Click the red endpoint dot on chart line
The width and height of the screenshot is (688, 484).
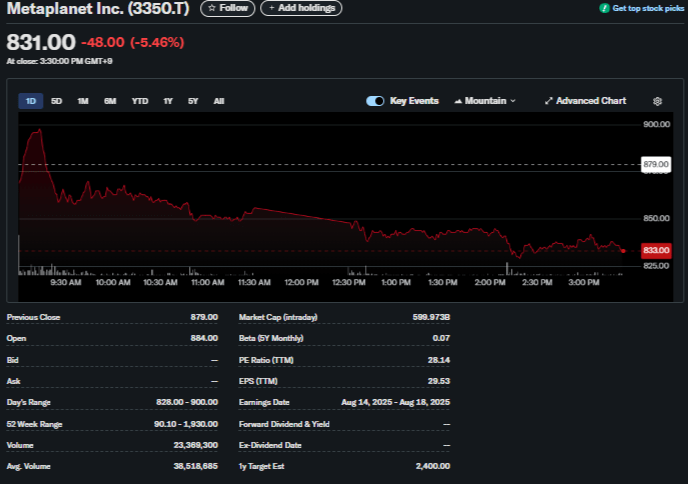(623, 251)
